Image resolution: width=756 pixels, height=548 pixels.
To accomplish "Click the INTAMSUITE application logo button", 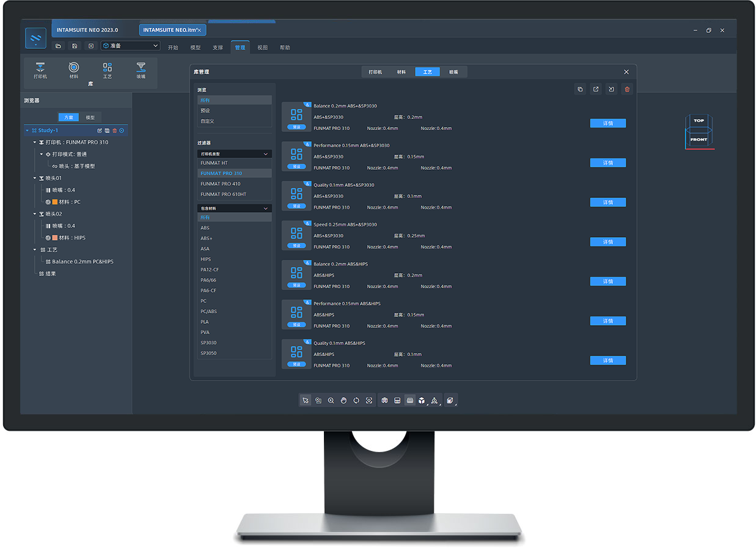I will [x=35, y=38].
